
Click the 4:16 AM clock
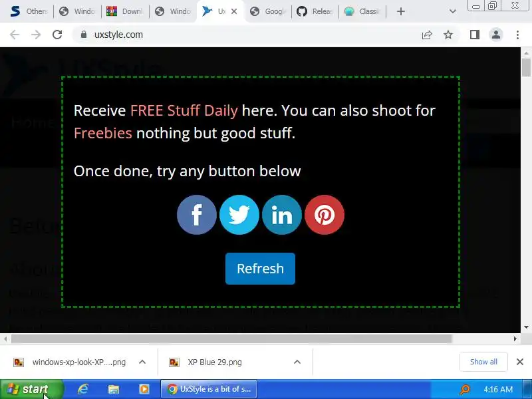click(x=498, y=390)
